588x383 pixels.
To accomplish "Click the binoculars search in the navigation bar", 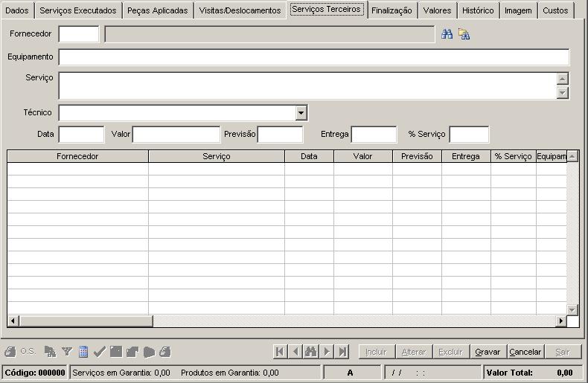I will (x=311, y=352).
